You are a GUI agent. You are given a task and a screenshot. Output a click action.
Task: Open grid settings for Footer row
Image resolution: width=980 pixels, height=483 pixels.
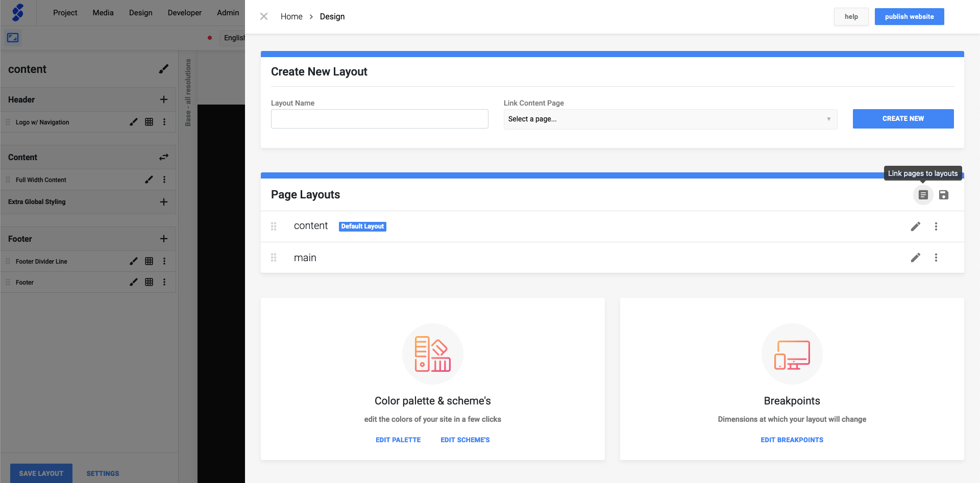(149, 282)
